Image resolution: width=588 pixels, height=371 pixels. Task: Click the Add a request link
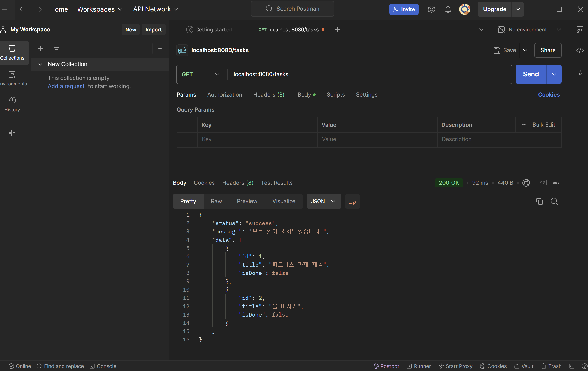pyautogui.click(x=66, y=86)
